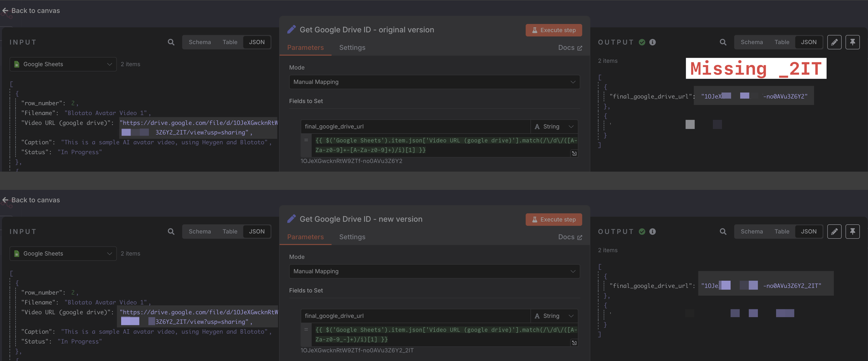Open the Docs link for the node
868x361 pixels.
pos(570,47)
